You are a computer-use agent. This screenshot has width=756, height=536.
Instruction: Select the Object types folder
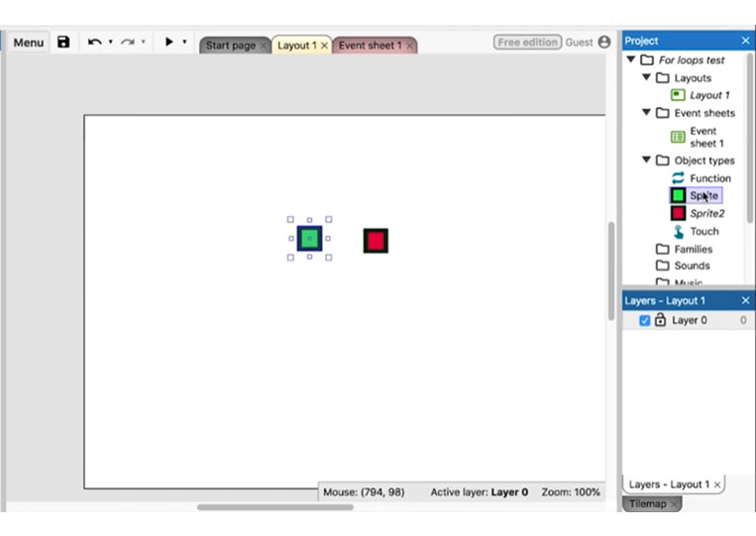click(x=704, y=161)
